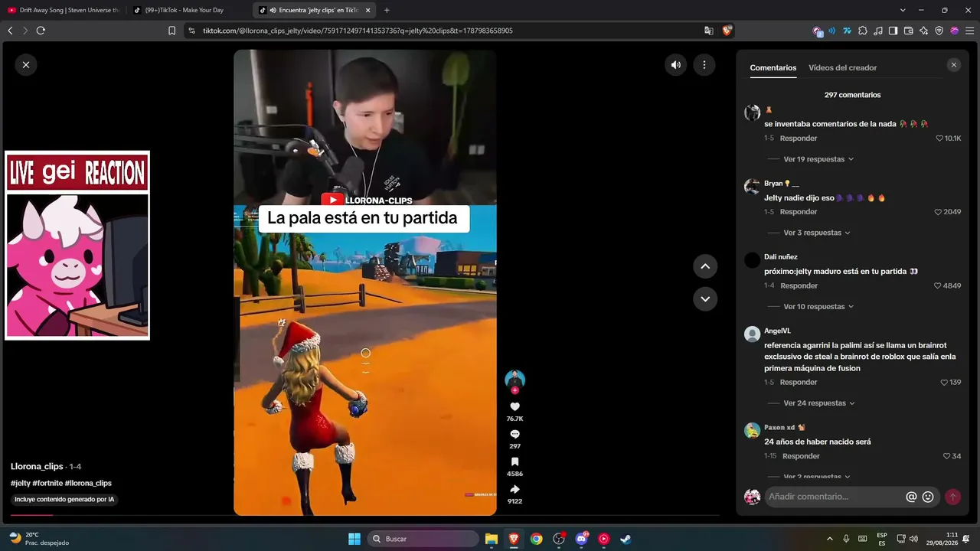The image size is (980, 551).
Task: Switch to the TikTok - Make Your Day tab
Action: [x=188, y=10]
